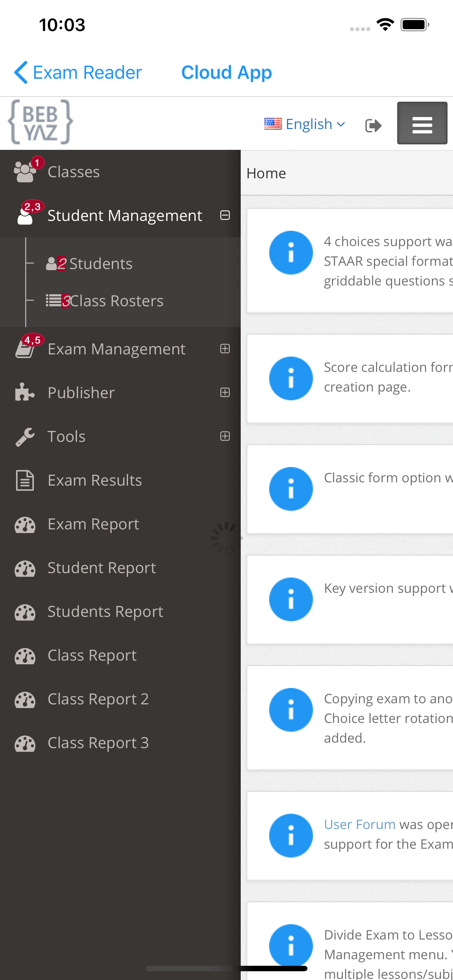Click the Class Rosters list icon
This screenshot has height=980, width=453.
coord(53,300)
